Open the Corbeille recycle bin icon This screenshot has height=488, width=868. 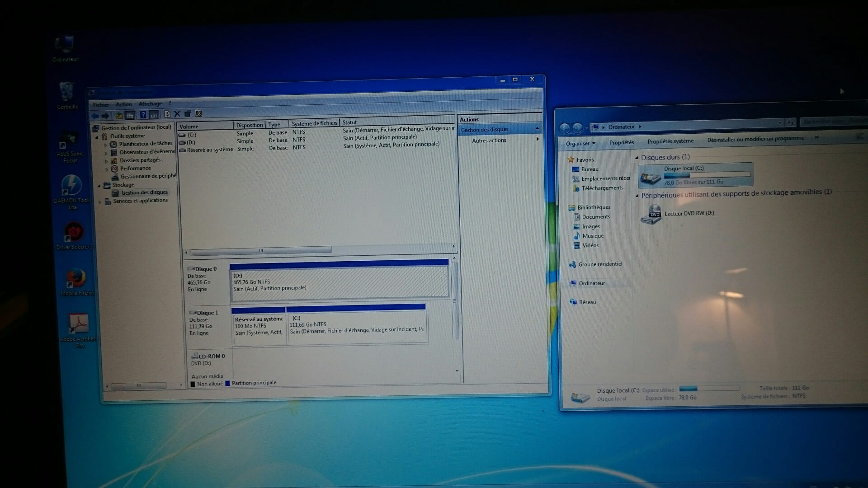point(67,93)
